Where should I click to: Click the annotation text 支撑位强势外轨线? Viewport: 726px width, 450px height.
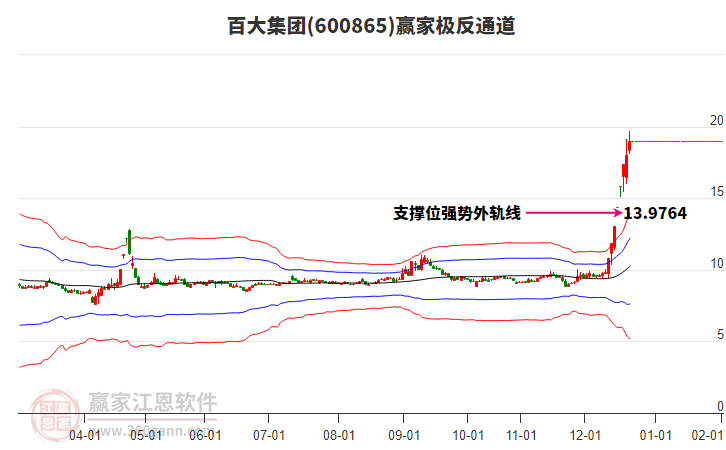[x=457, y=213]
